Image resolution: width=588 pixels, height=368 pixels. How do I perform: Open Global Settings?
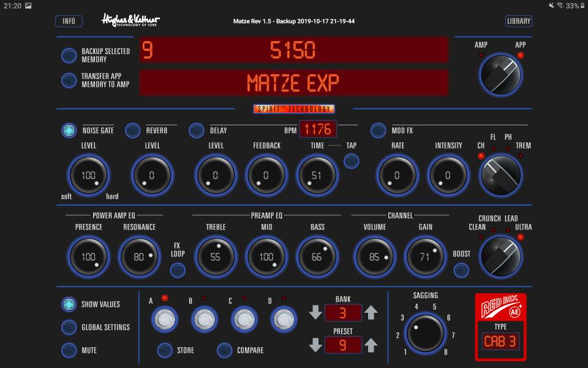[69, 327]
